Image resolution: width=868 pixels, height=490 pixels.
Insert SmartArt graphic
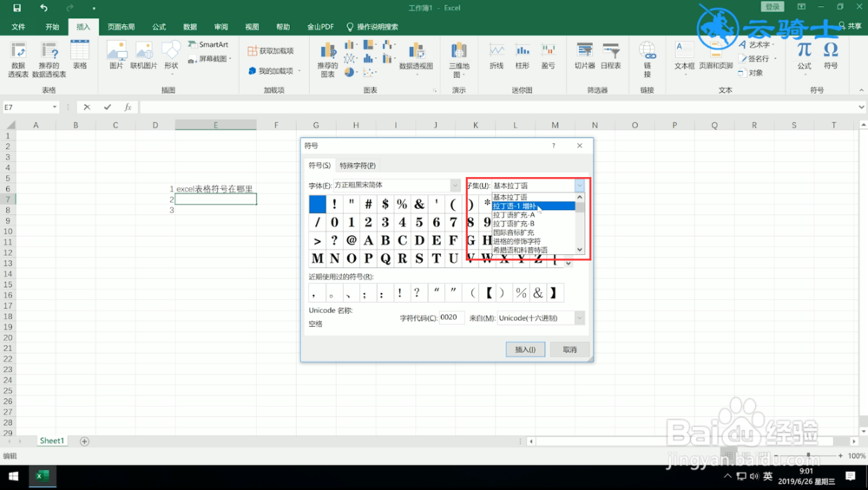coord(208,44)
